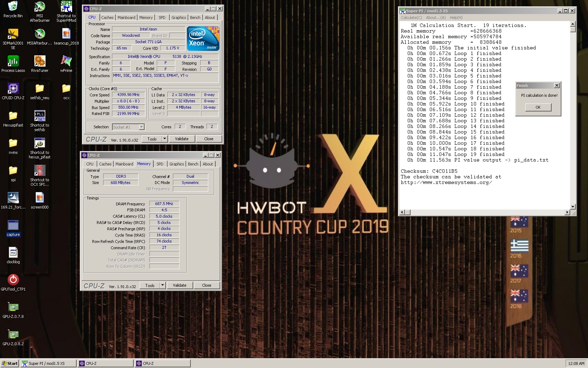Launch Process Lasso desktop icon

pyautogui.click(x=13, y=64)
